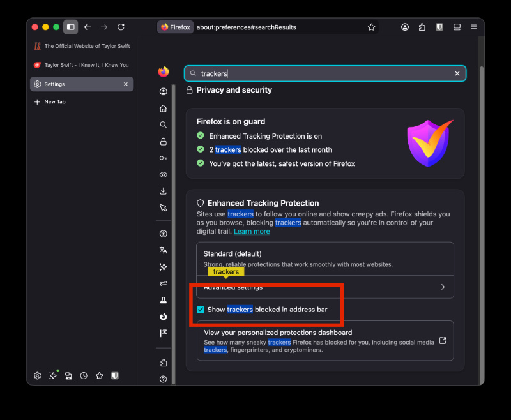
Task: Open History clock icon in sidebar
Action: coord(84,376)
